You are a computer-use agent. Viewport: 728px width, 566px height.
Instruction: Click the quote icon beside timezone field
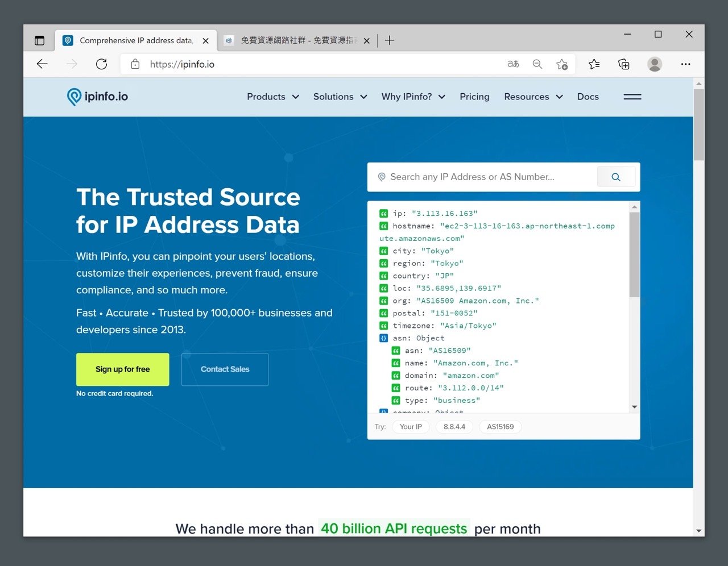click(383, 326)
